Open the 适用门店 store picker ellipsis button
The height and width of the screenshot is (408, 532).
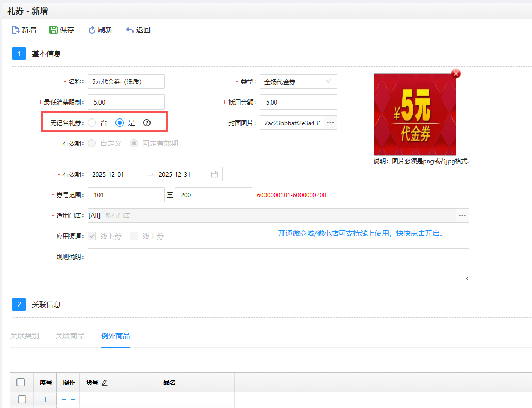[462, 215]
